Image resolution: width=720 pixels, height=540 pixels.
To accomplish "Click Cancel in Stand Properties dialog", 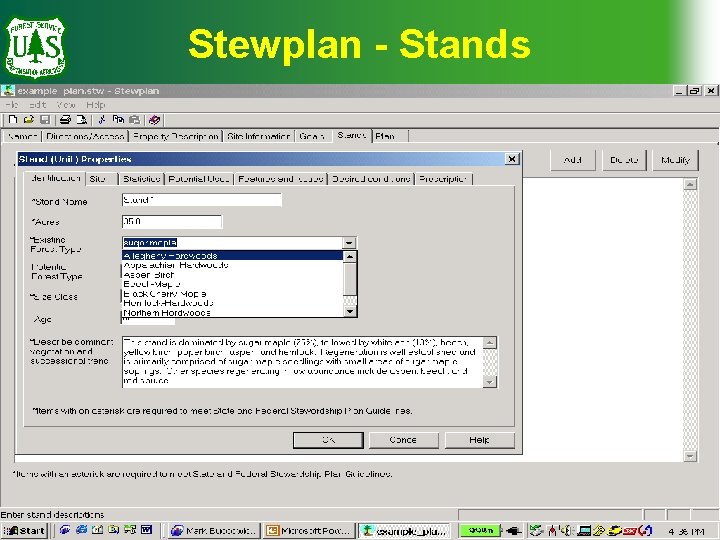I will (x=404, y=440).
